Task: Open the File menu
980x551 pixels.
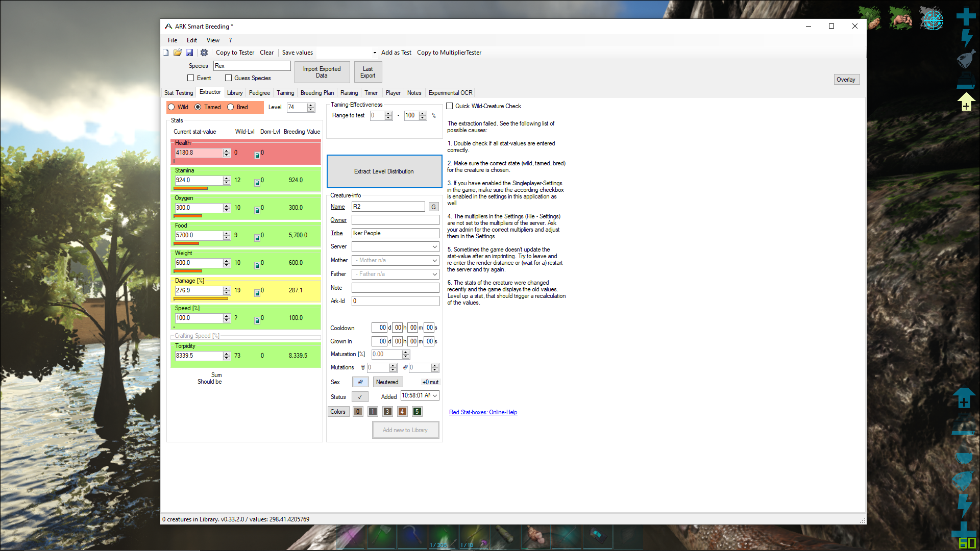Action: point(172,40)
